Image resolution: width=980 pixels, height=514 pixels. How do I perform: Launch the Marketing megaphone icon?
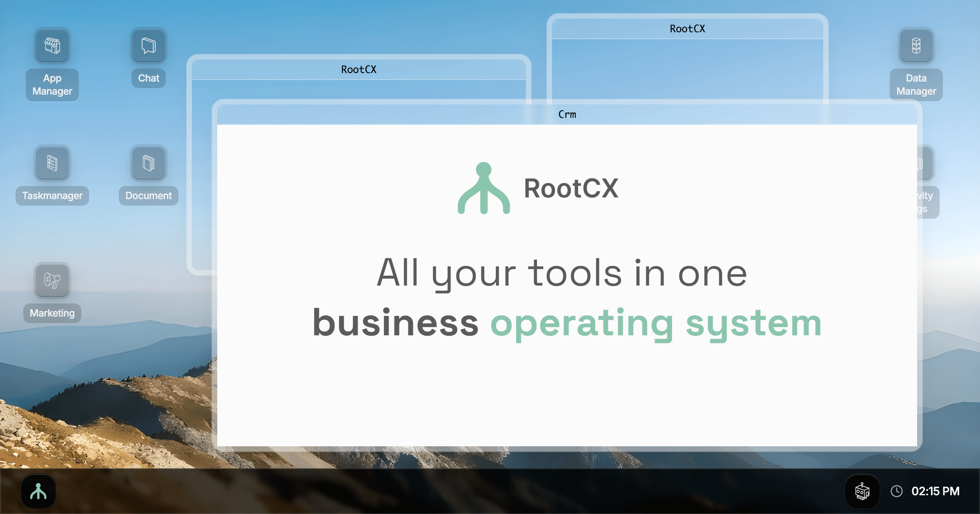pyautogui.click(x=52, y=281)
